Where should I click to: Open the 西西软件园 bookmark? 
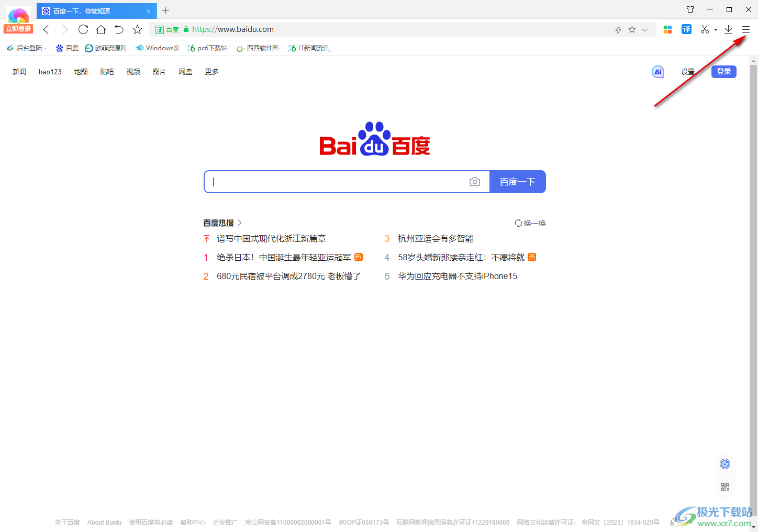[258, 48]
